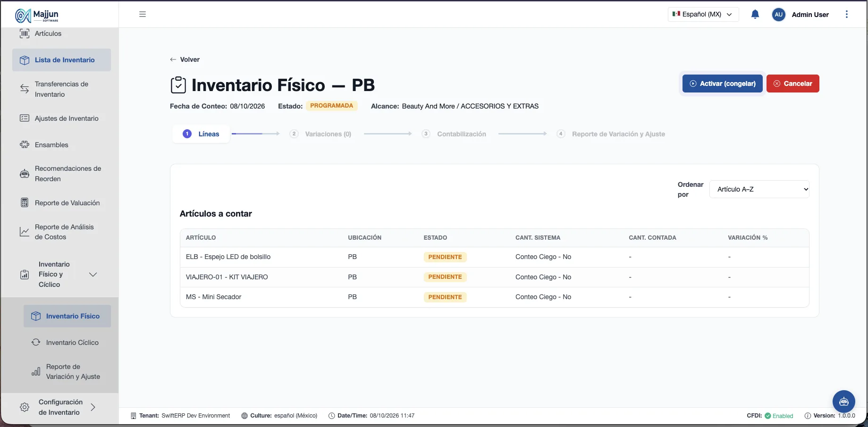Select the Reporte de Variación y Ajuste step
868x427 pixels.
click(611, 134)
